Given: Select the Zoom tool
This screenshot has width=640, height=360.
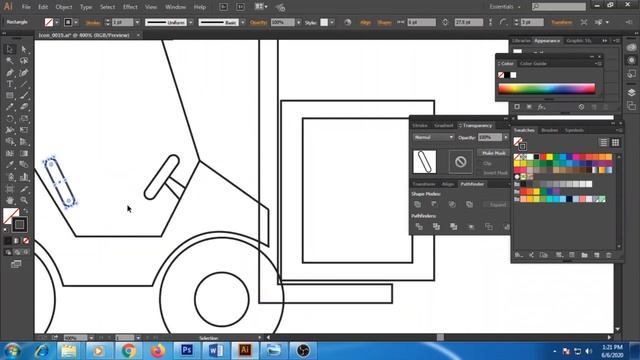Looking at the screenshot, I should pos(24,200).
